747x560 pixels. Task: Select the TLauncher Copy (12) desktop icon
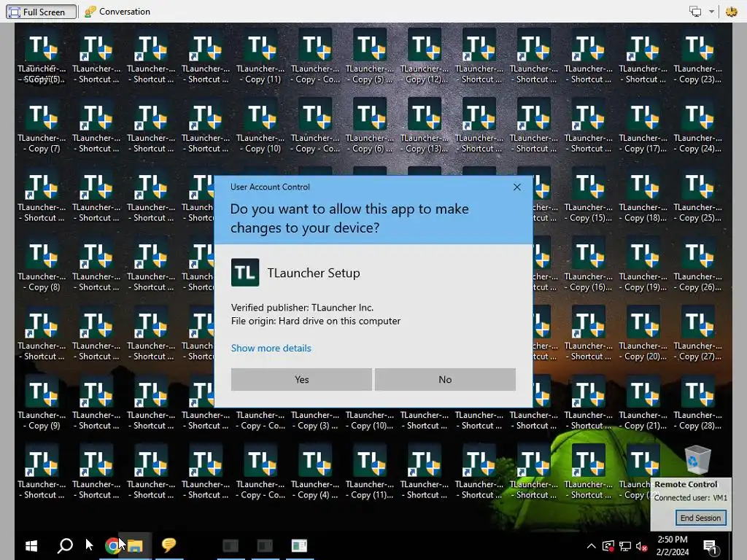[x=425, y=57]
